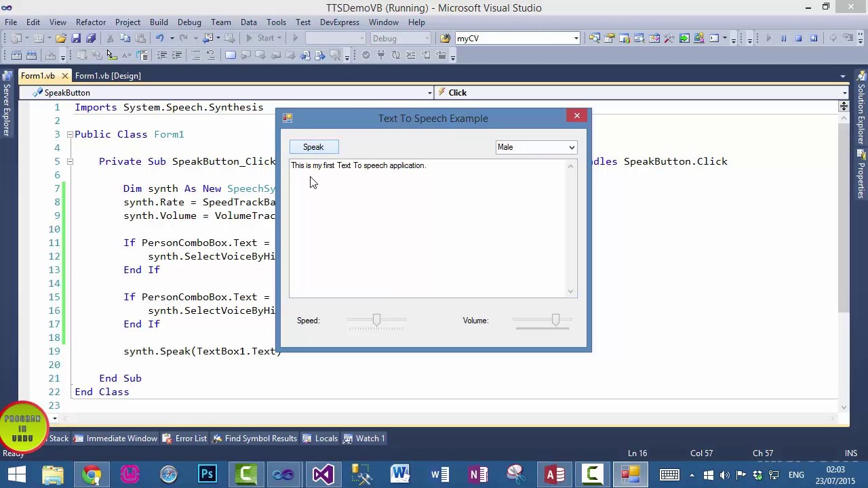Click the Speak button

[313, 147]
